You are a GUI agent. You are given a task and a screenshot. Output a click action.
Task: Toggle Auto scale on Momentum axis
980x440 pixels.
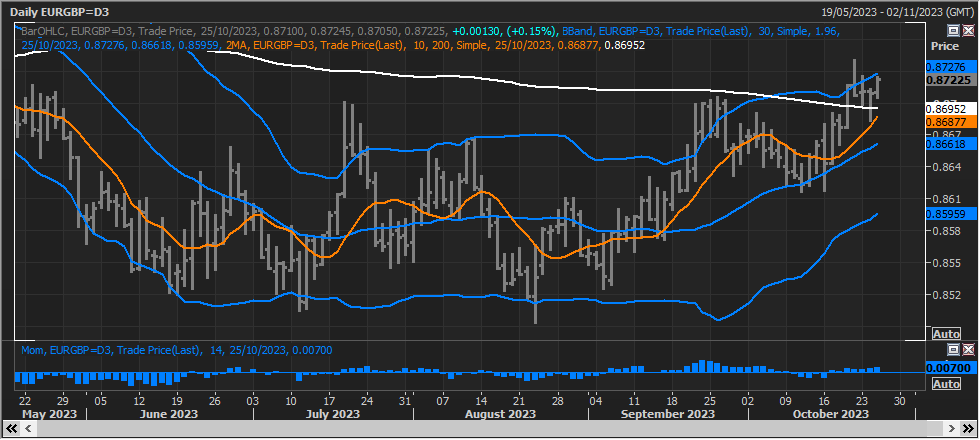pos(945,384)
